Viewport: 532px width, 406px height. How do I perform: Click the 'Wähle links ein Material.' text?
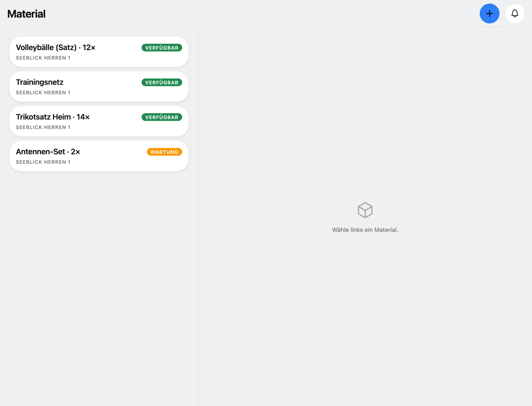[x=365, y=230]
